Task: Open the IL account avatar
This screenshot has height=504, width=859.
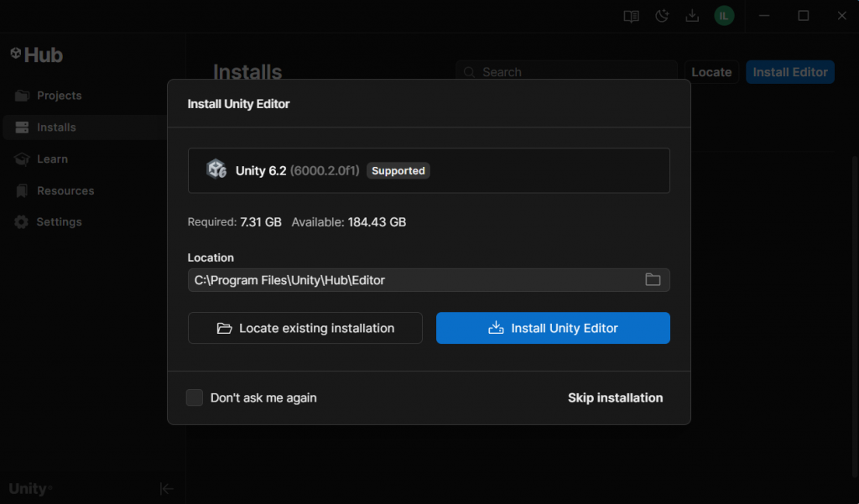Action: point(724,16)
